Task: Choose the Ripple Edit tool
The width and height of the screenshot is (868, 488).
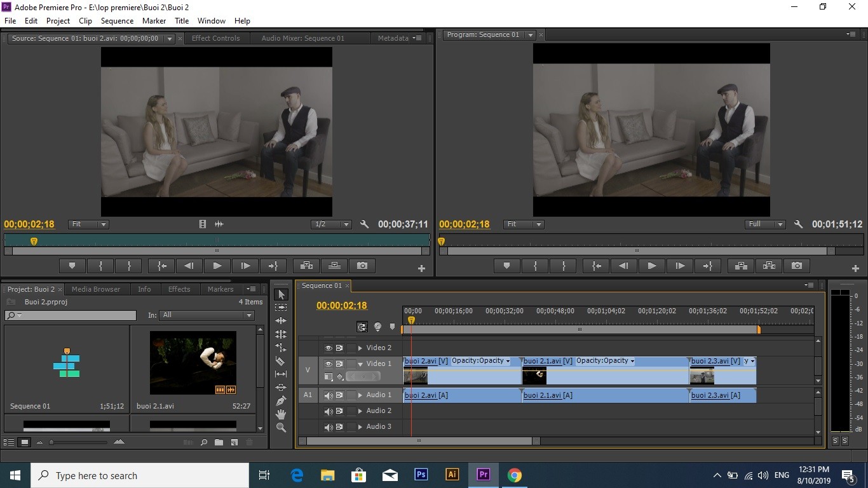Action: (x=281, y=321)
